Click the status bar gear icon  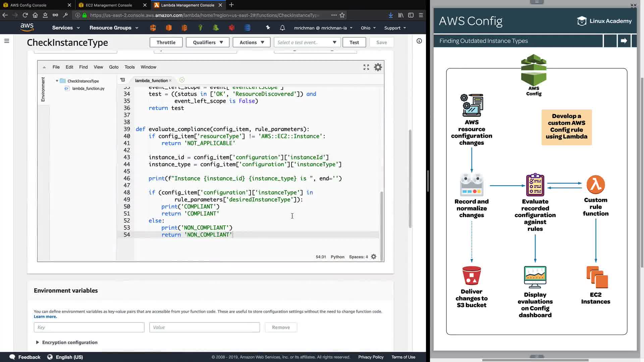374,257
